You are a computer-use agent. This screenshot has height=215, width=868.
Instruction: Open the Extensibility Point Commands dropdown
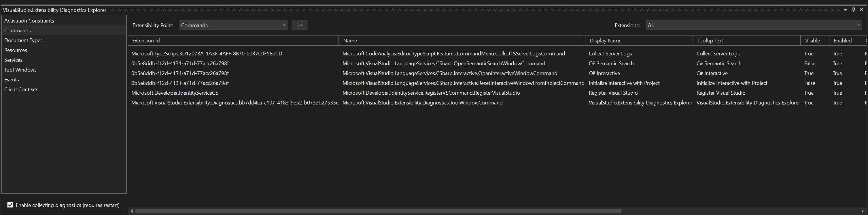(x=233, y=25)
